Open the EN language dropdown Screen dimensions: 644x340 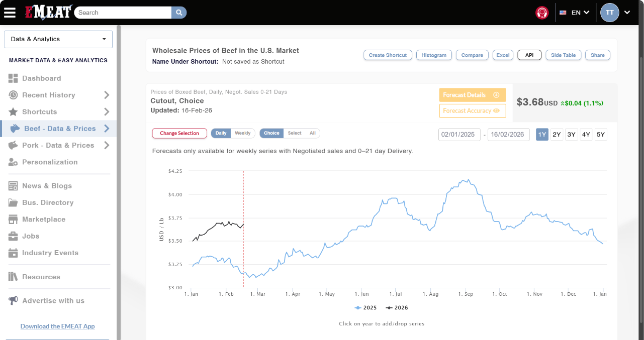[575, 13]
